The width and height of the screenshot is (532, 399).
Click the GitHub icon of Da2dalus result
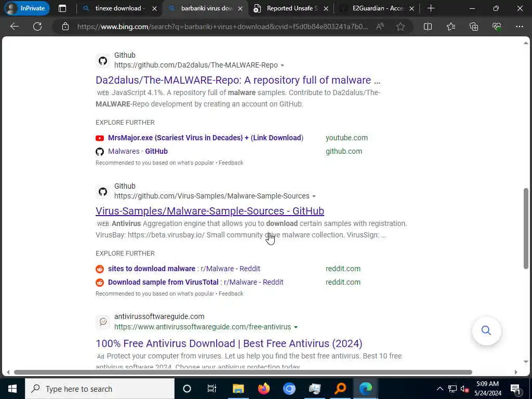tap(103, 61)
